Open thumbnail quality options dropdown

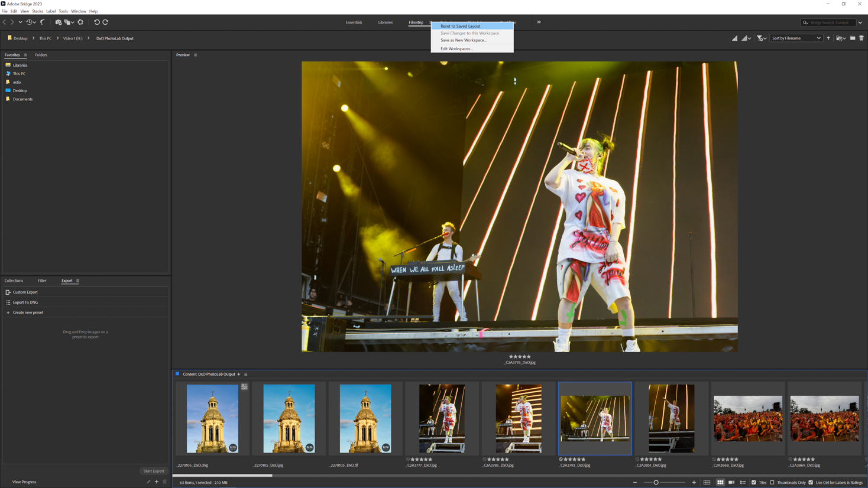(x=747, y=38)
